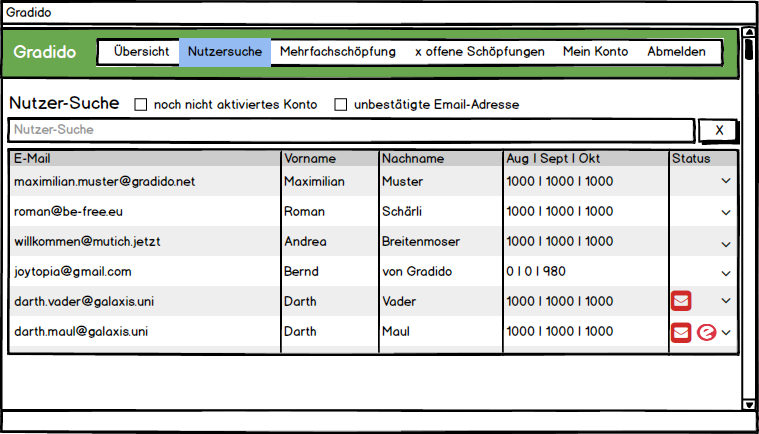
Task: Click Abmelden to log out
Action: click(676, 52)
